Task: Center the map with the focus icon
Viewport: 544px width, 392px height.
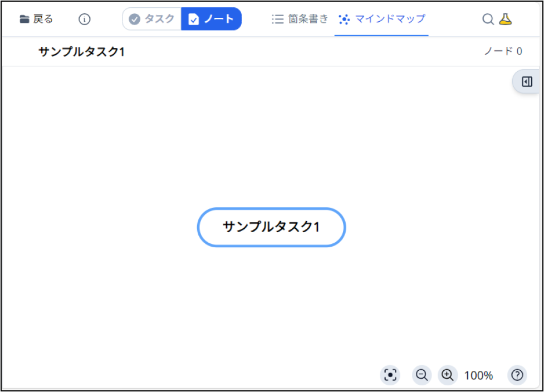Action: pyautogui.click(x=390, y=375)
